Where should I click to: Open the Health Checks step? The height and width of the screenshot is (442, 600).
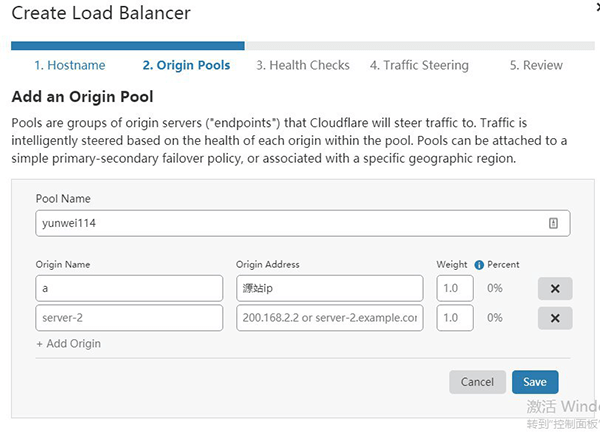coord(302,65)
